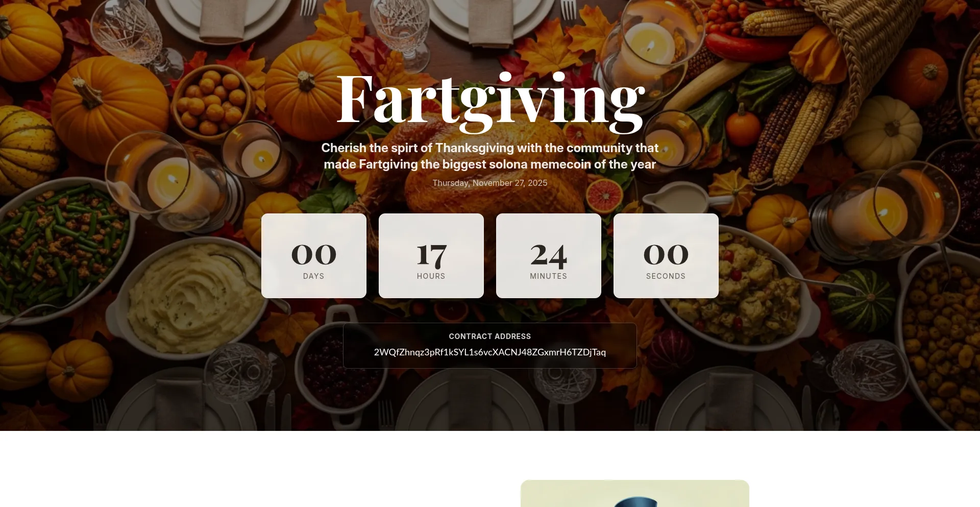Click the HOURS label text
This screenshot has width=980, height=507.
pyautogui.click(x=431, y=276)
